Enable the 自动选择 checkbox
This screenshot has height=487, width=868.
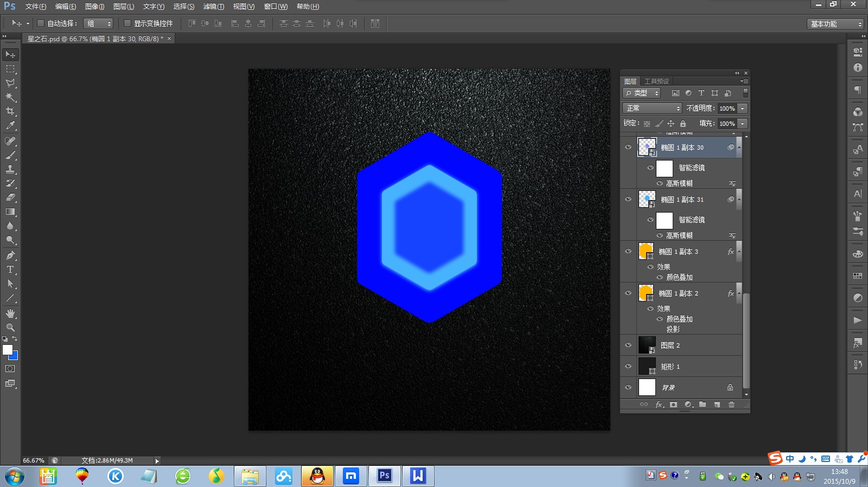pyautogui.click(x=40, y=23)
